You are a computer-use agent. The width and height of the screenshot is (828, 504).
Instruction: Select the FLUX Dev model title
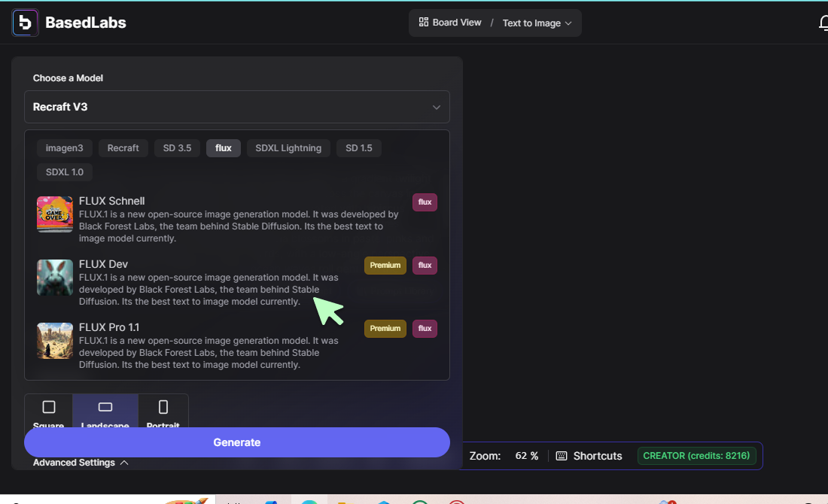(x=104, y=264)
